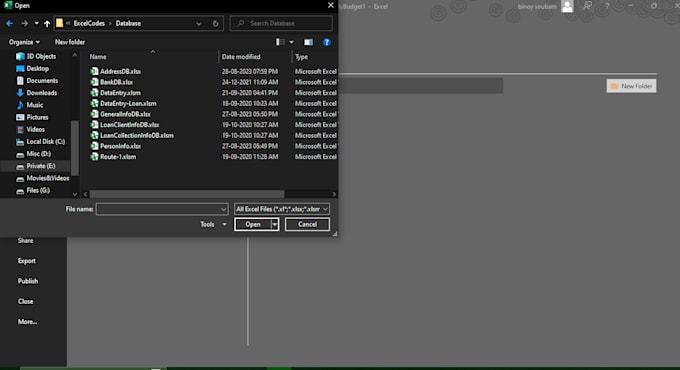Open the file type filter dropdown
Viewport: 680px width, 370px height.
click(x=282, y=209)
